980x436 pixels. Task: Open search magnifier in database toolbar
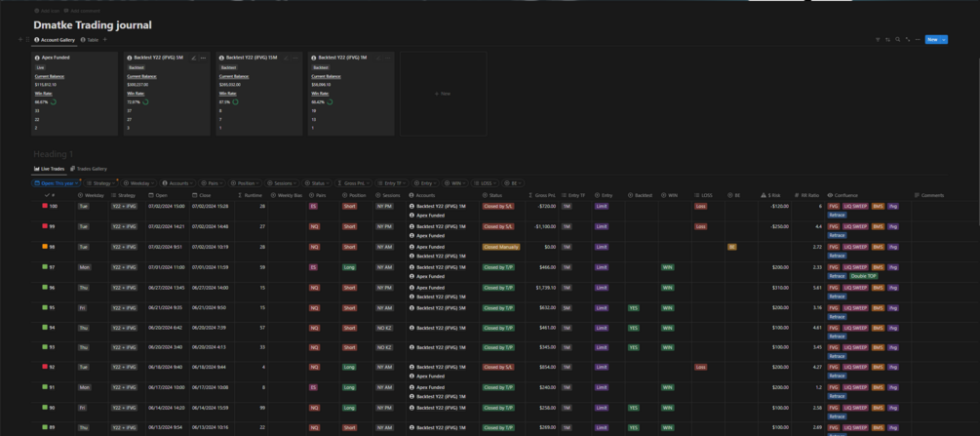897,39
